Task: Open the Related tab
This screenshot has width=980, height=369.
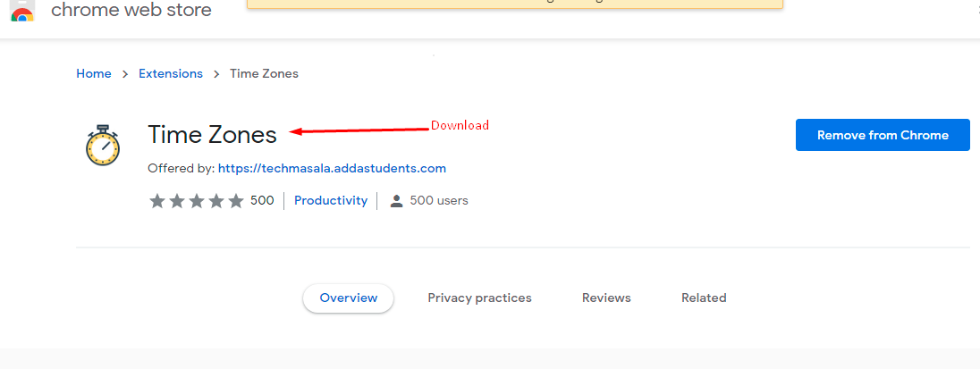Action: coord(704,298)
